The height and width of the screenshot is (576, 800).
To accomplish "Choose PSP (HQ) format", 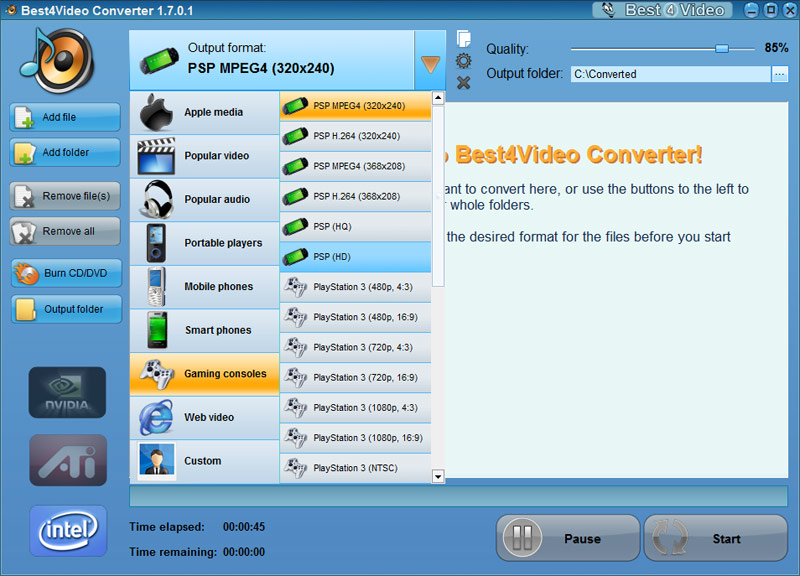I will [x=356, y=227].
